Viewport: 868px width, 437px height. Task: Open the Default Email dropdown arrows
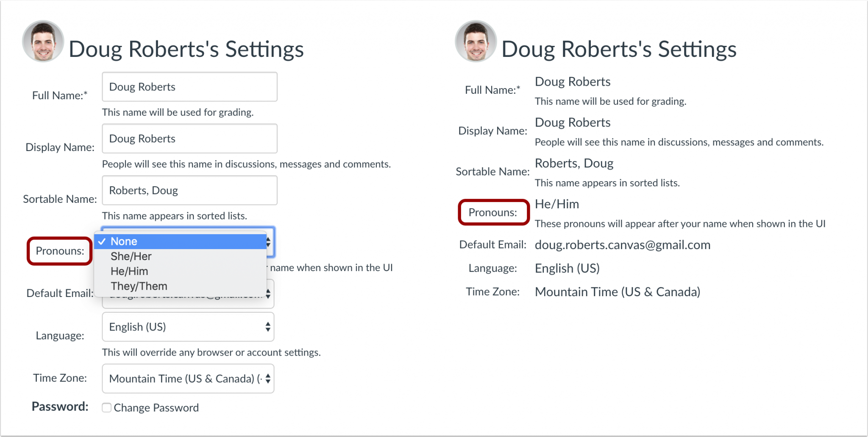268,294
